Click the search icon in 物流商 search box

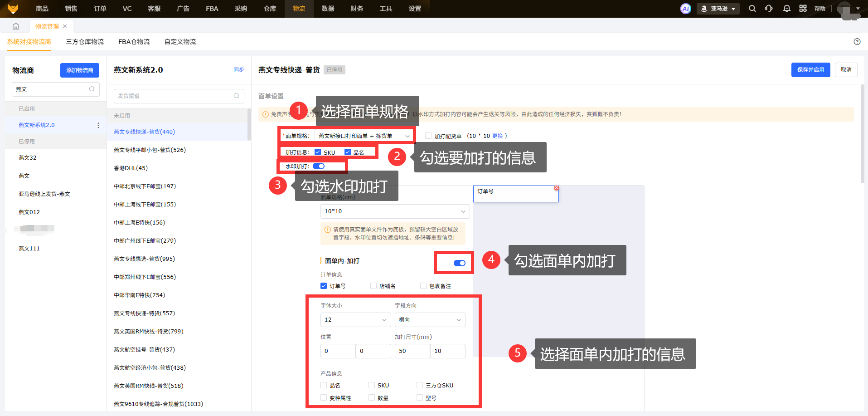(92, 89)
